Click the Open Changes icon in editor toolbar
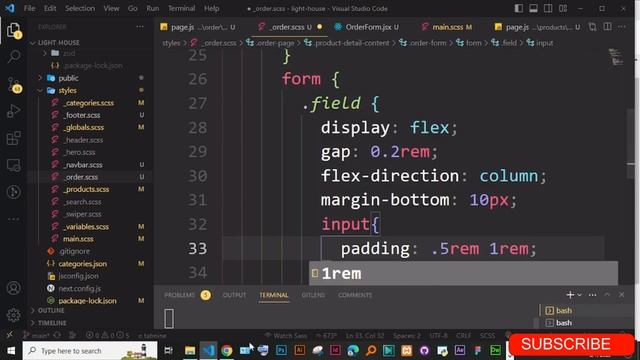Image resolution: width=640 pixels, height=360 pixels. (x=592, y=27)
